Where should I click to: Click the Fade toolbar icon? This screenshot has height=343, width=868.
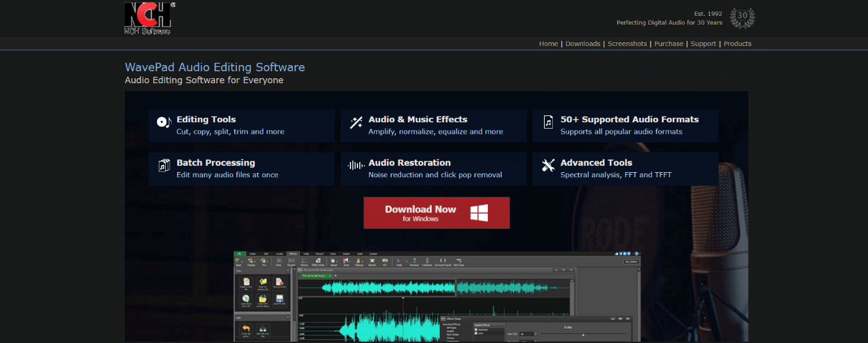pos(399,262)
